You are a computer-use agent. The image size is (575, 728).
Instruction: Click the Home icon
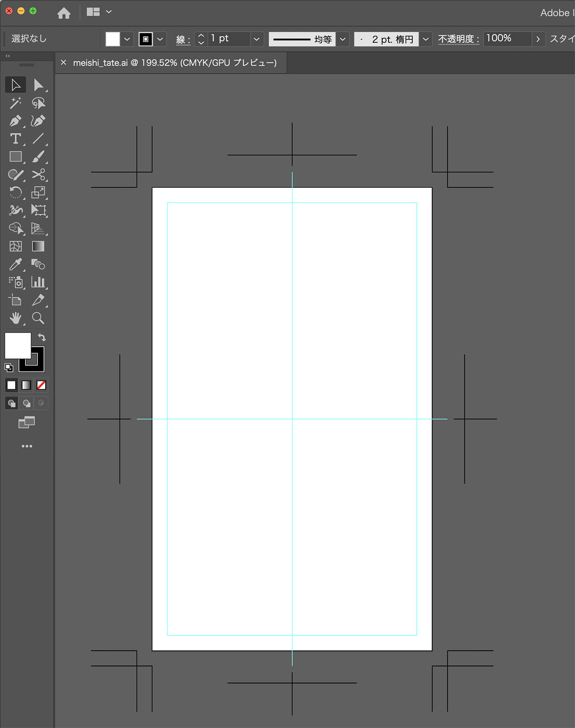point(64,13)
